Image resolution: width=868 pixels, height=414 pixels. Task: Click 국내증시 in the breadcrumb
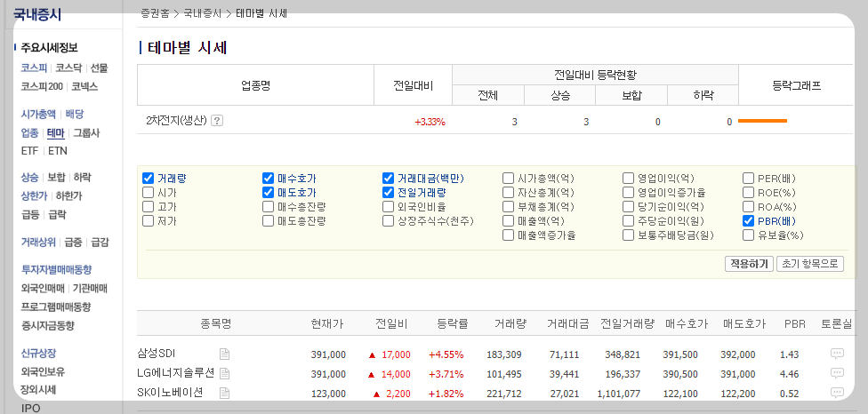202,13
